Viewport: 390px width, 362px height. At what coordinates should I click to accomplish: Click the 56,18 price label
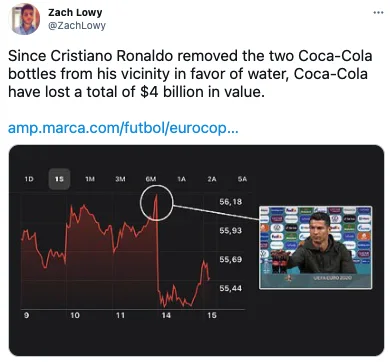point(231,202)
